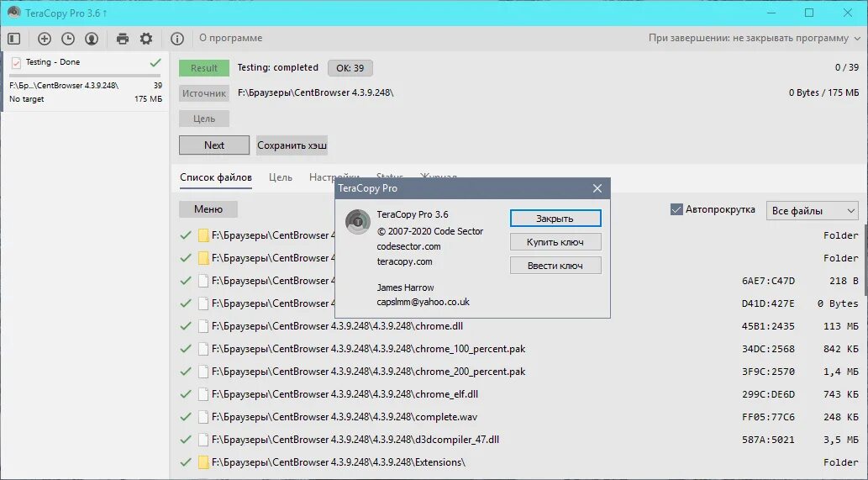Click the add new job plus icon
Image resolution: width=868 pixels, height=480 pixels.
click(45, 38)
